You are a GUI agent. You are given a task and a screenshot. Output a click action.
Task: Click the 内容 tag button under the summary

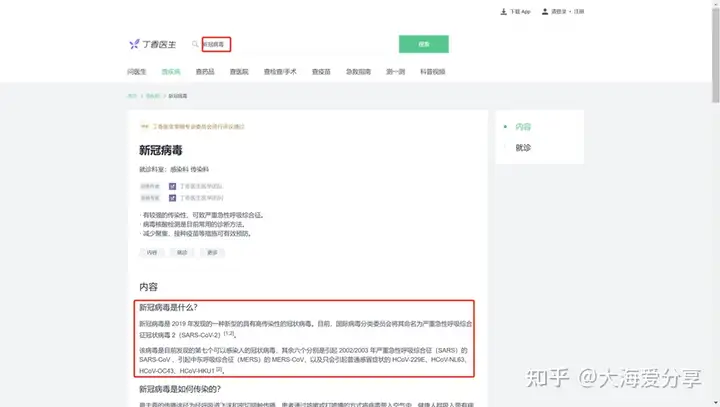(152, 253)
